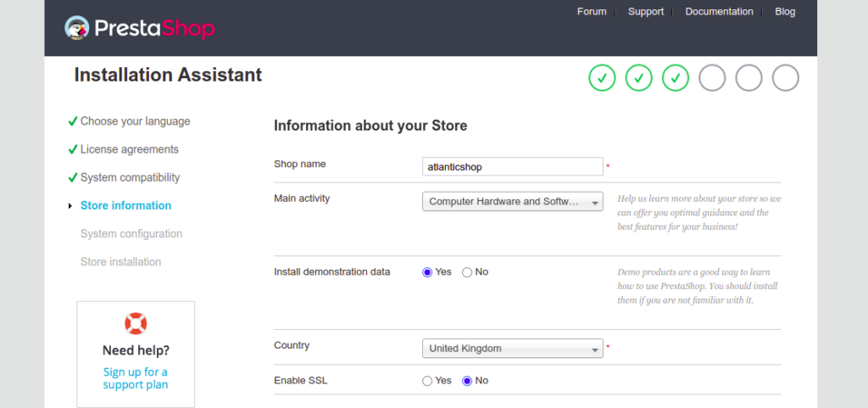Viewport: 868px width, 408px height.
Task: Click the Country label
Action: pyautogui.click(x=292, y=345)
